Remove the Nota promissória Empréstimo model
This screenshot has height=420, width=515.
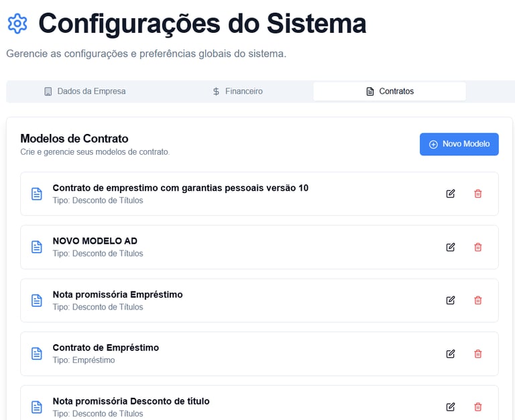tap(478, 300)
